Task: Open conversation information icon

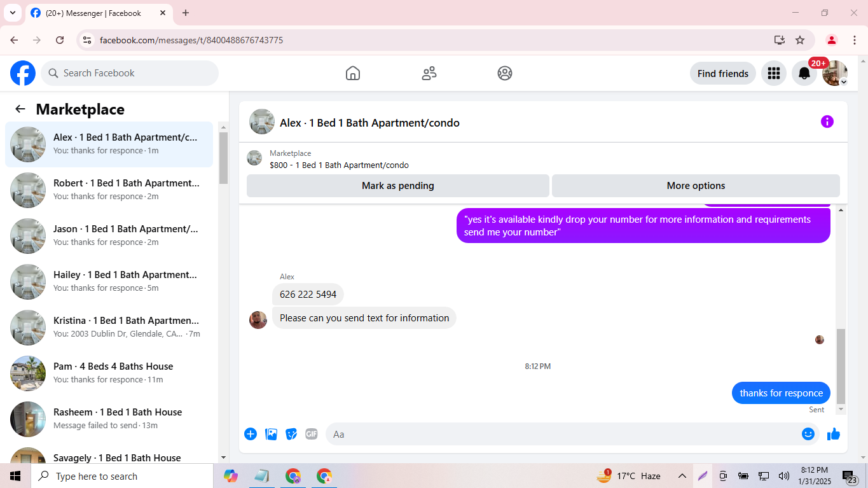Action: [827, 122]
